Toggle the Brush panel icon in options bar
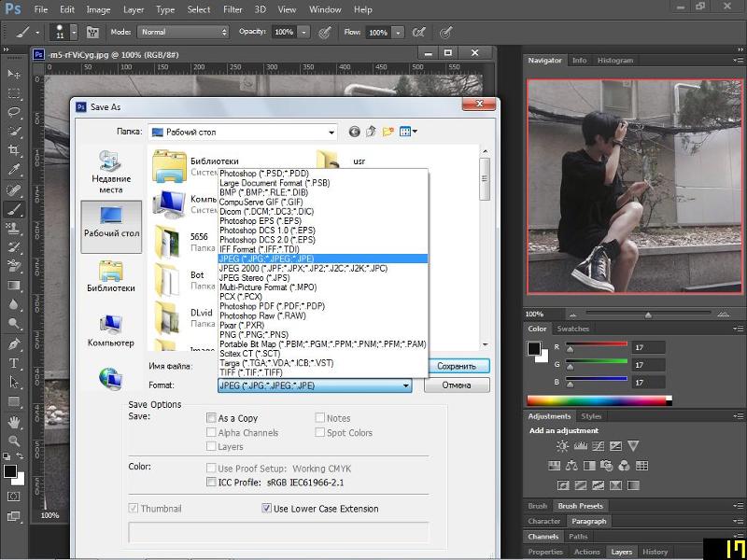This screenshot has height=560, width=747. (x=92, y=33)
